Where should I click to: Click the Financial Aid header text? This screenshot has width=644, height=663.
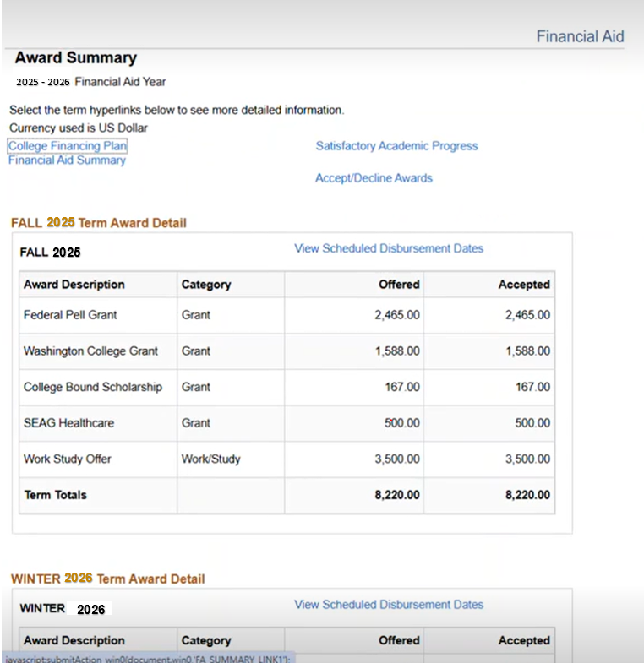point(580,36)
